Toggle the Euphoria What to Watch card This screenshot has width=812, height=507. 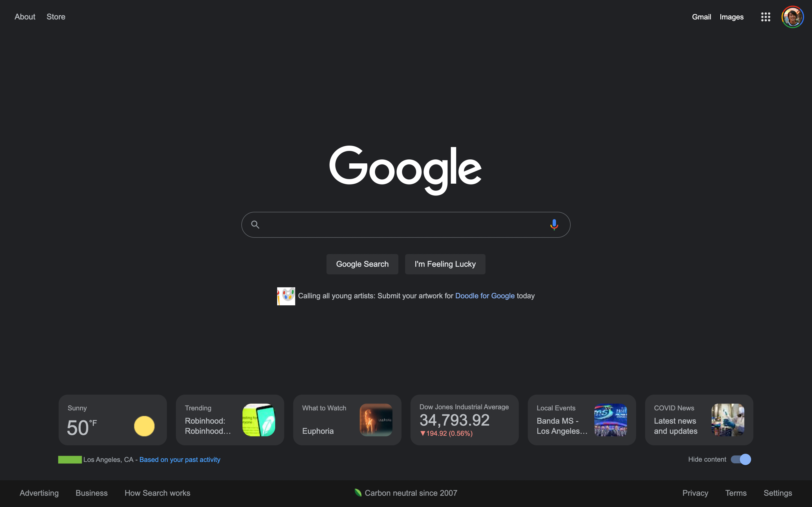click(x=347, y=420)
